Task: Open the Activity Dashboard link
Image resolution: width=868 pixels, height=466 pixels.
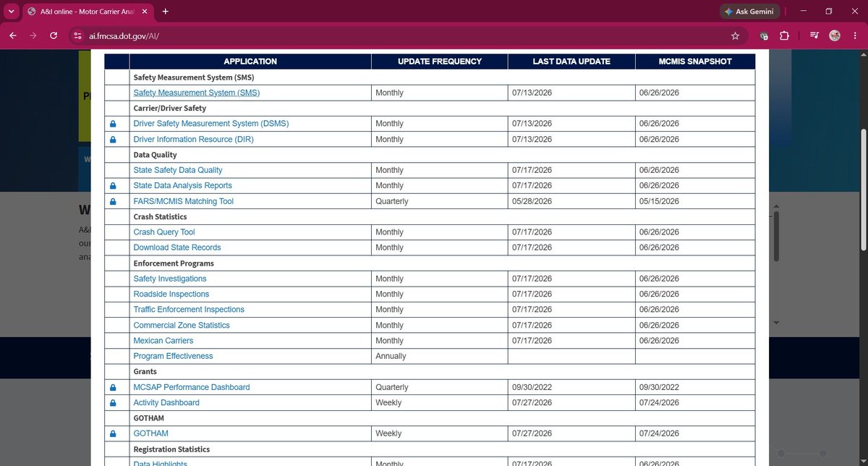Action: point(166,402)
